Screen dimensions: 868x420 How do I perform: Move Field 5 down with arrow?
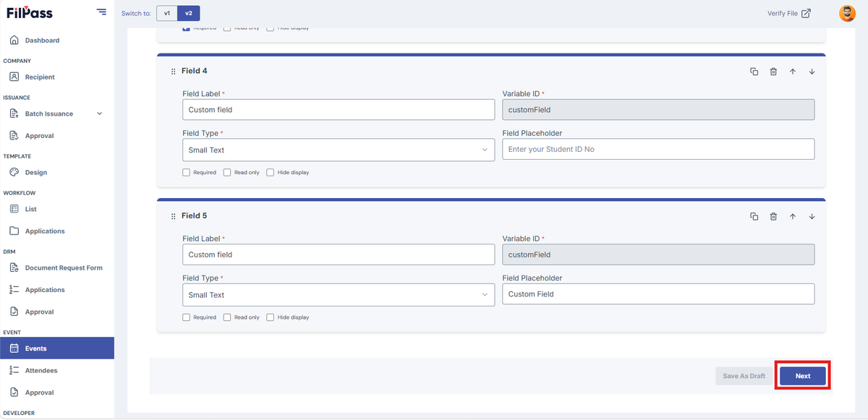pyautogui.click(x=812, y=216)
